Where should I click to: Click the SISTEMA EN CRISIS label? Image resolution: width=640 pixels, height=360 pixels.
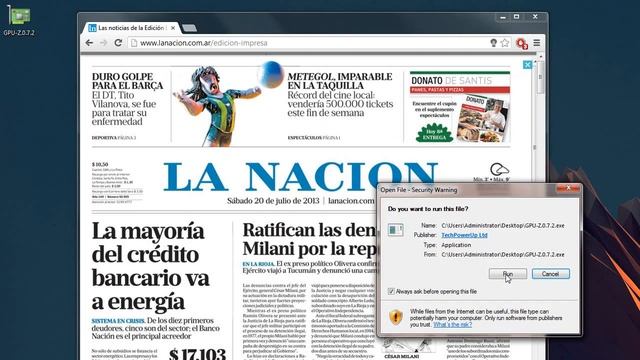(x=118, y=321)
